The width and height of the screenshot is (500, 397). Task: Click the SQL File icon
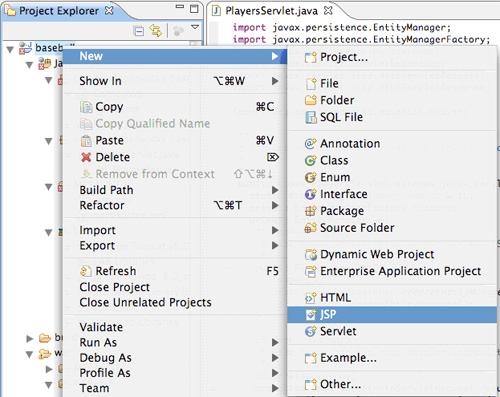coord(311,117)
